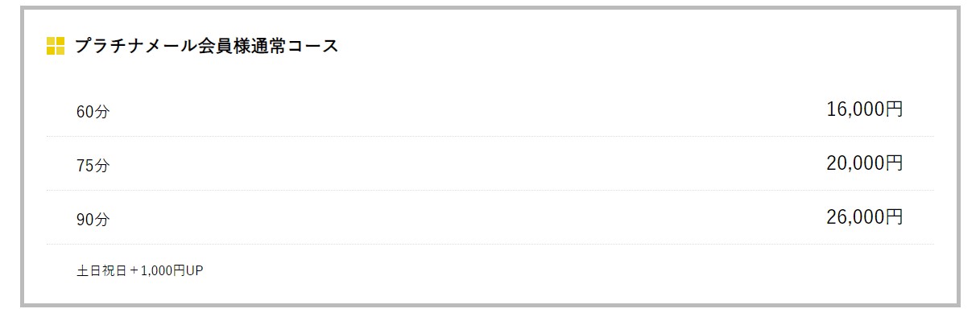Click the 土日祝日 weekend holiday text
Viewport: 980px width, 313px height.
coord(101,271)
